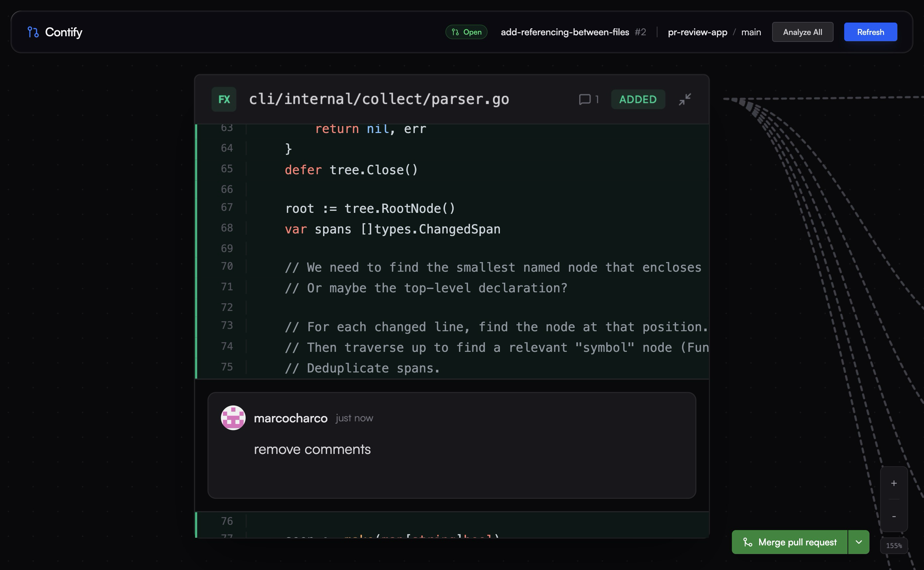924x570 pixels.
Task: Click the FX file type badge
Action: point(224,99)
